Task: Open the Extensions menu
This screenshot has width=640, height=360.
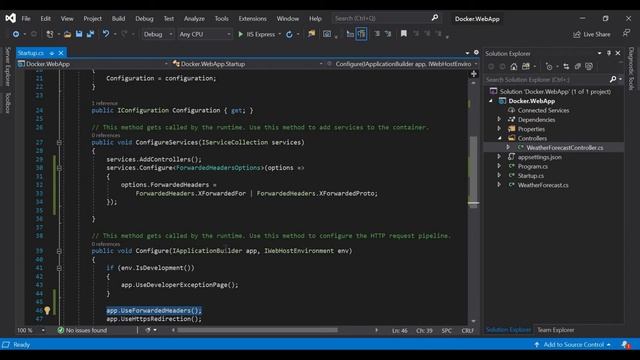Action: click(252, 18)
